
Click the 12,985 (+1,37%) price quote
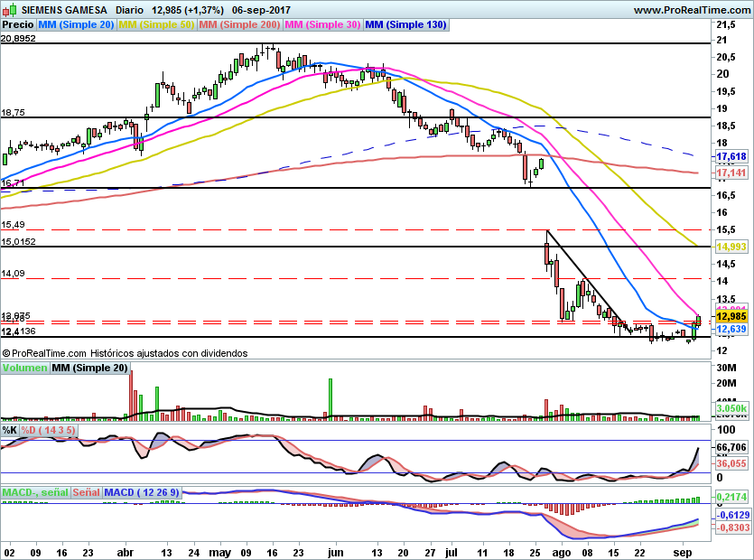[188, 10]
